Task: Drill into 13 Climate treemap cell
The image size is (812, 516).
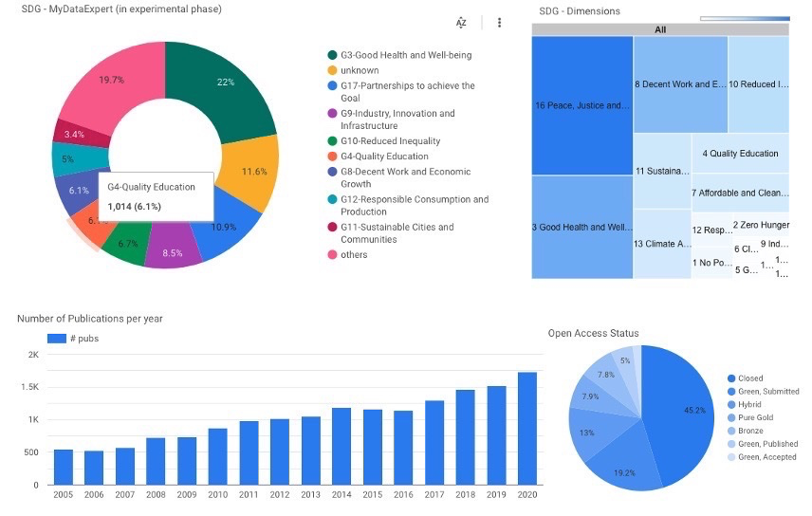Action: pyautogui.click(x=661, y=244)
